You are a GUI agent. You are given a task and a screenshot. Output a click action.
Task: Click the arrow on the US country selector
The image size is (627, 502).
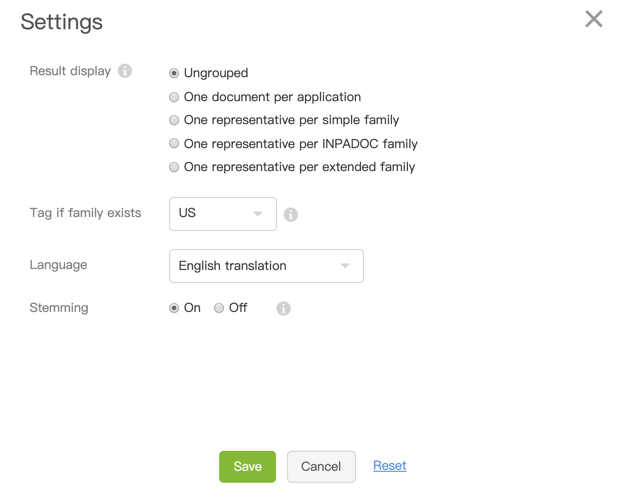(x=258, y=214)
